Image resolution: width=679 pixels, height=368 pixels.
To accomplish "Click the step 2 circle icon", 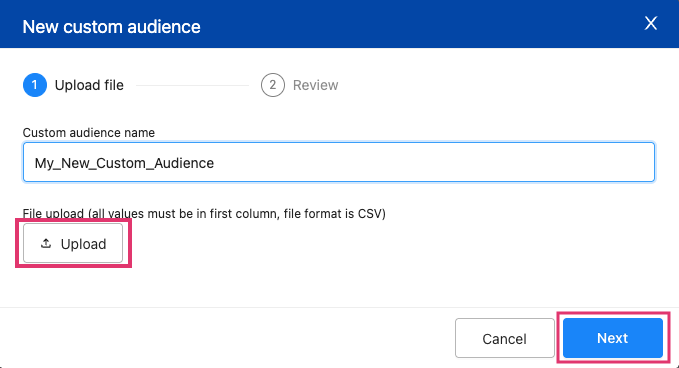I will click(x=272, y=85).
